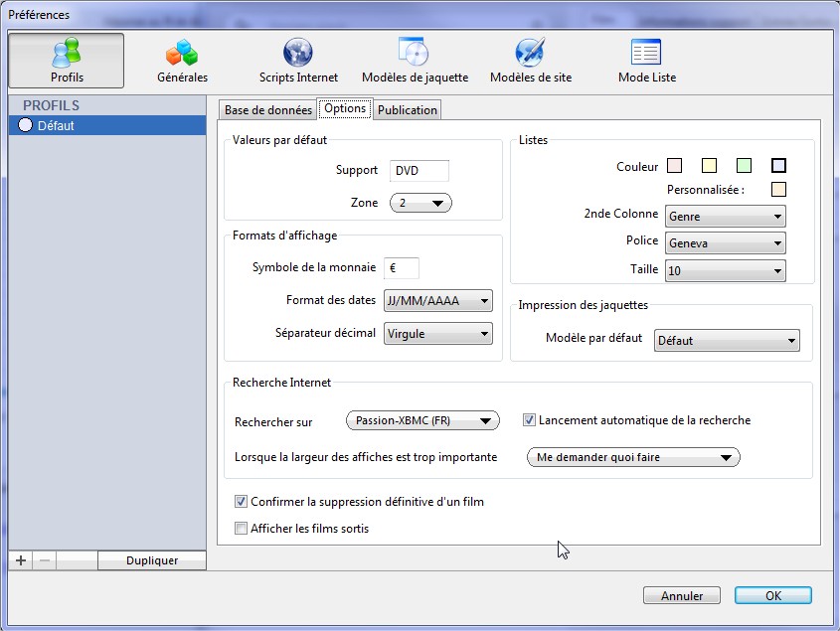Viewport: 840px width, 631px height.
Task: Click the Symbole de la monnaie field
Action: click(x=402, y=267)
